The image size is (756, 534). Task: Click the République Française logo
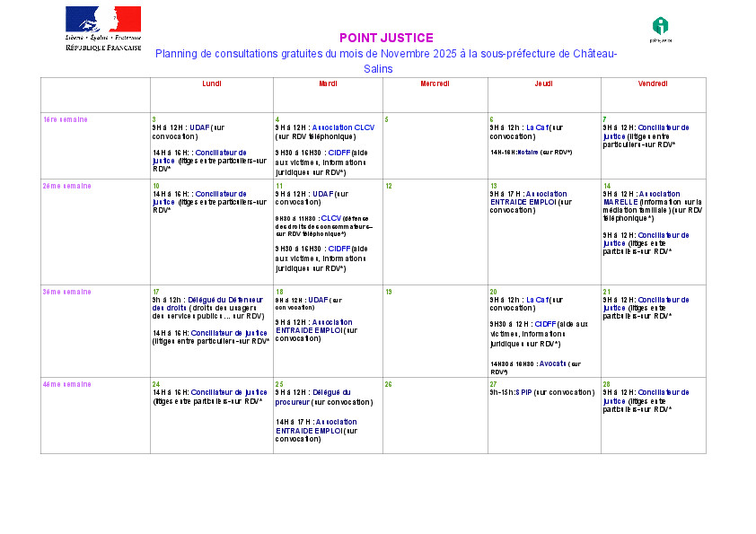click(x=103, y=28)
